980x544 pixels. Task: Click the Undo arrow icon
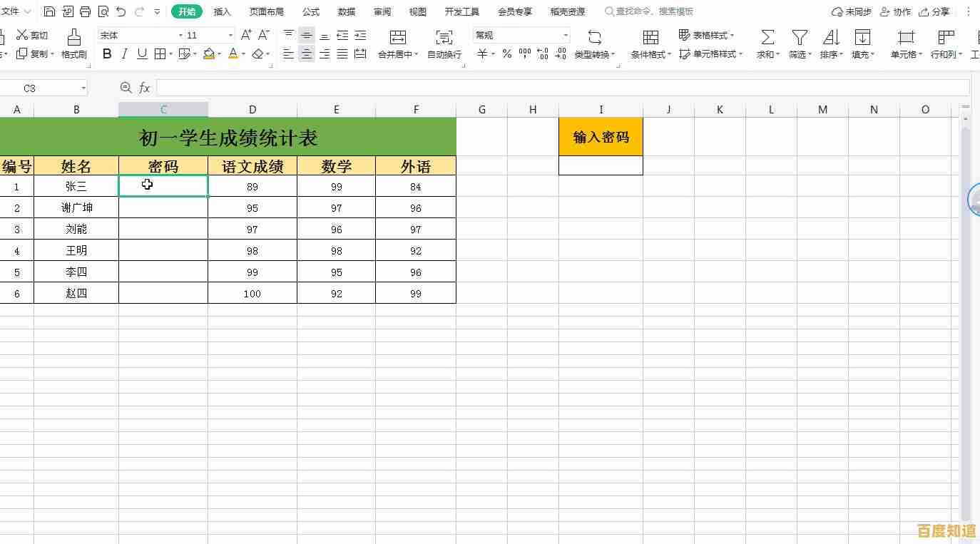[x=118, y=11]
